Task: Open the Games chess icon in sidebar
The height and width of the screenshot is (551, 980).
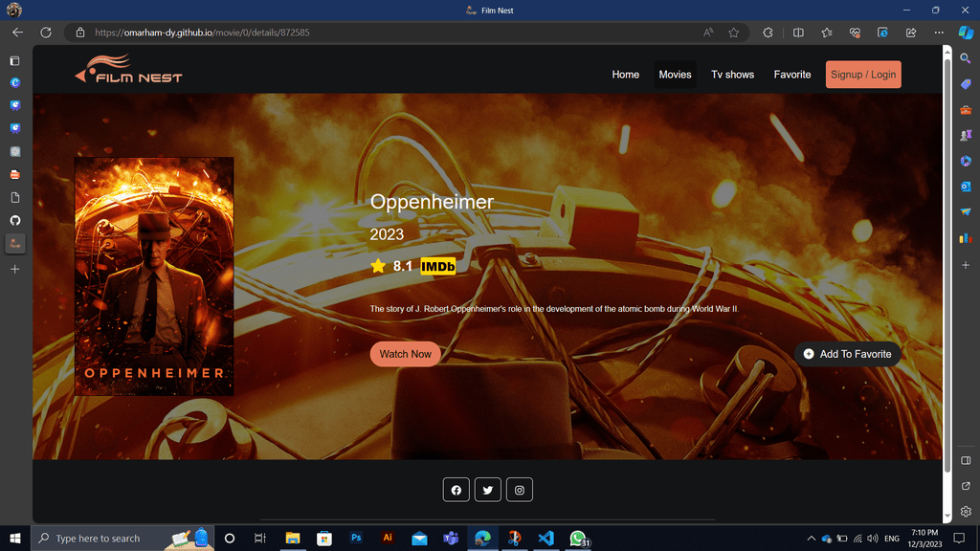Action: coord(966,135)
